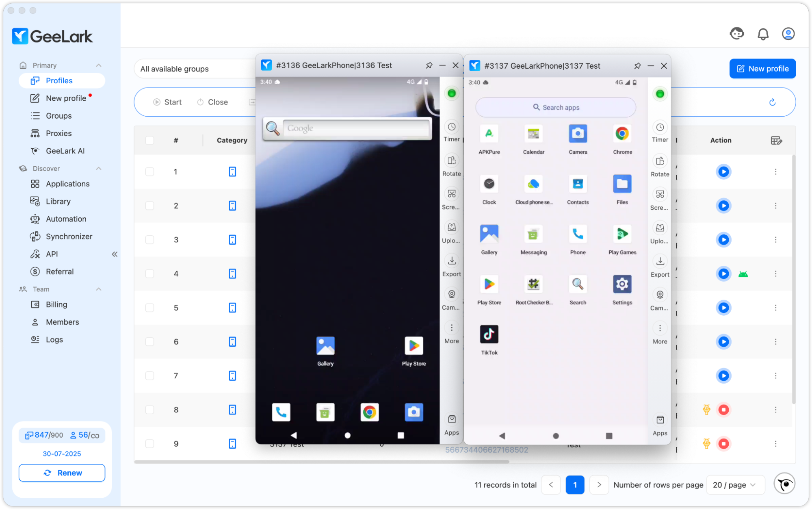
Task: Click Export tool in window 3136
Action: click(x=451, y=266)
